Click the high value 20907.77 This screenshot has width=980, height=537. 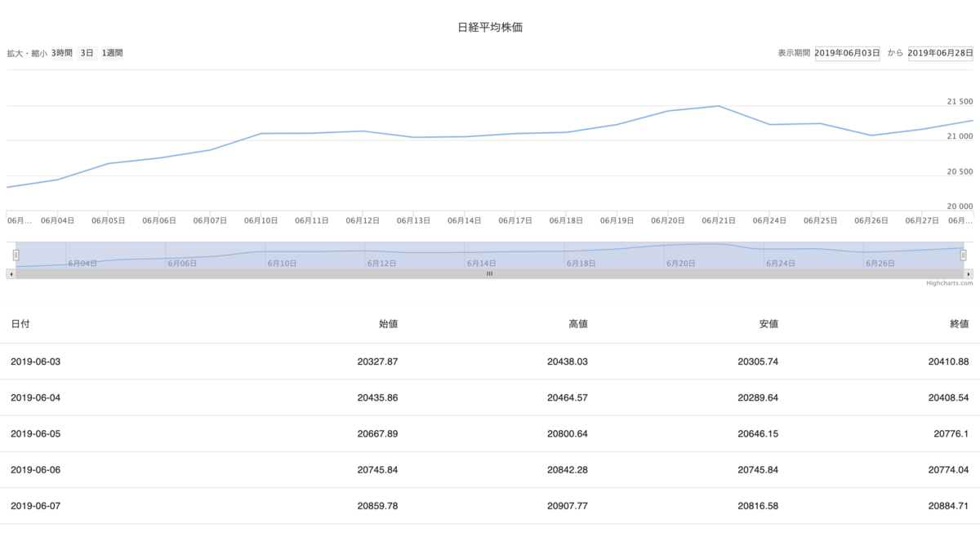click(568, 505)
